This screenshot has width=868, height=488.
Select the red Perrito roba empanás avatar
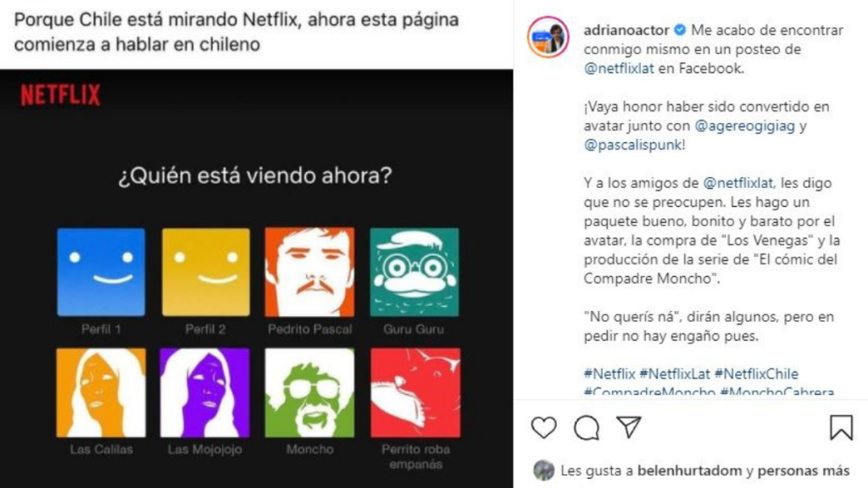[x=415, y=392]
